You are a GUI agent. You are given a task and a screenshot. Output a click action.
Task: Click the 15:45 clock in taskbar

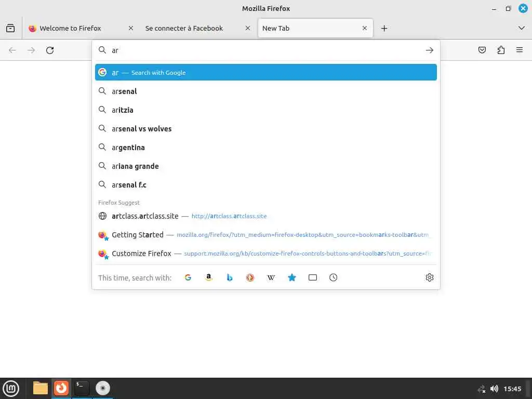(512, 389)
